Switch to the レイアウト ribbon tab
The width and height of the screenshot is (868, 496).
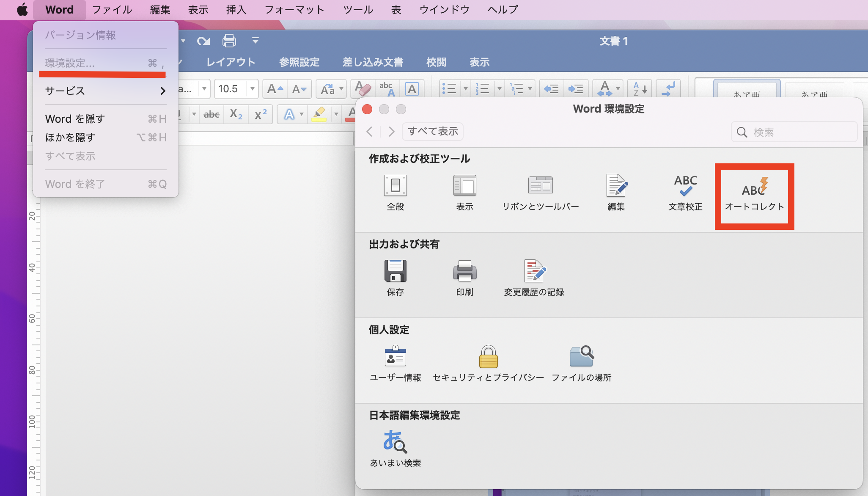231,62
